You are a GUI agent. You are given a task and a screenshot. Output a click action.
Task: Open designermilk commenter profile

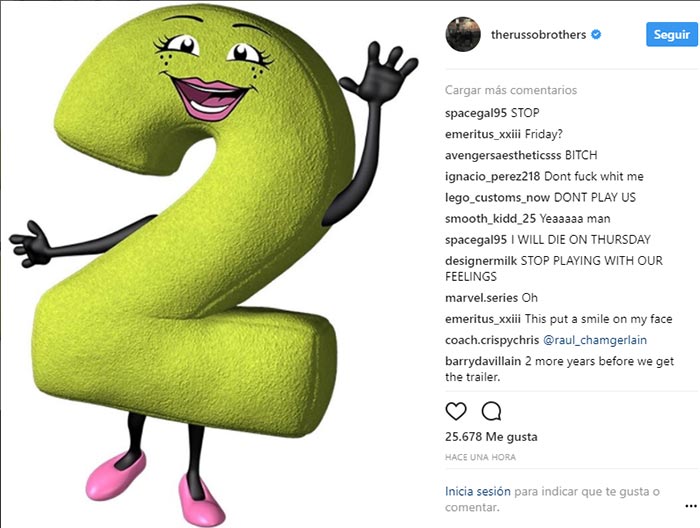[x=481, y=261]
